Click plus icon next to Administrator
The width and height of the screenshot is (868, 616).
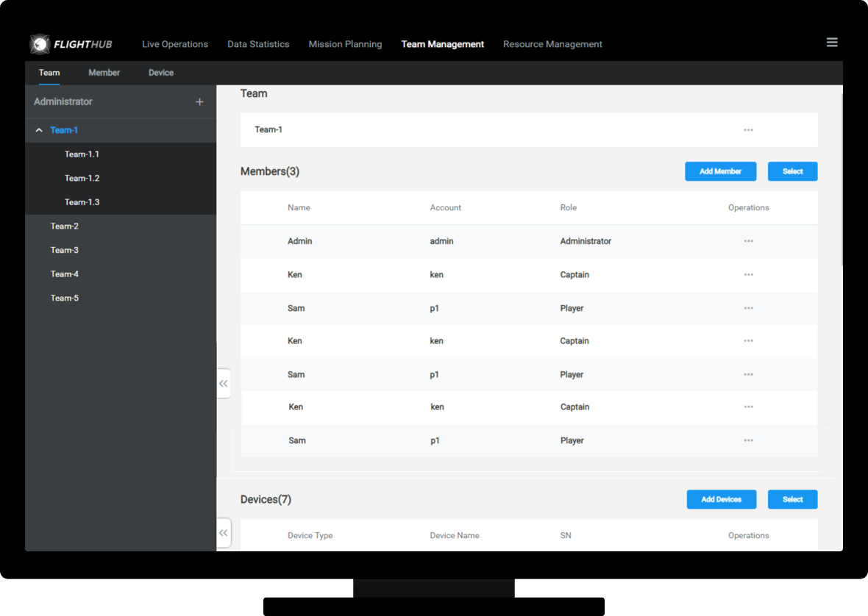coord(199,102)
